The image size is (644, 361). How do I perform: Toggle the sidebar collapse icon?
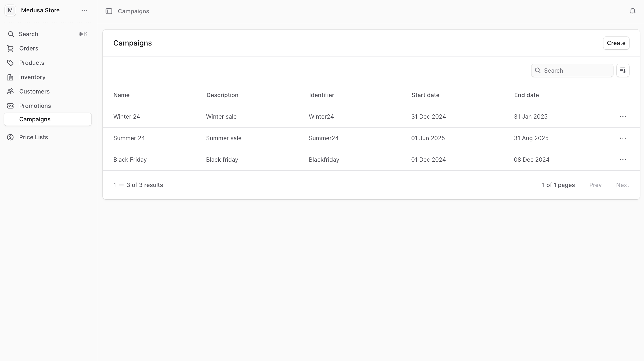click(x=109, y=11)
